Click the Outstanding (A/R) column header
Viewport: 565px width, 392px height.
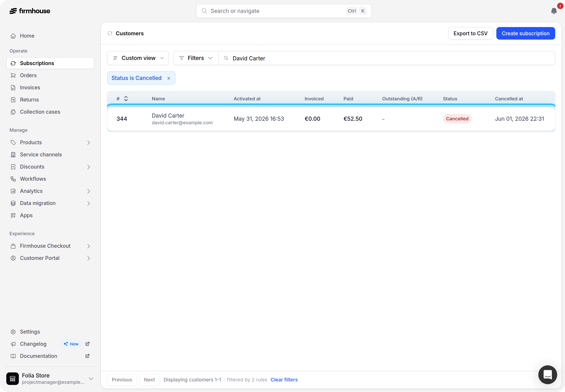[x=402, y=99]
